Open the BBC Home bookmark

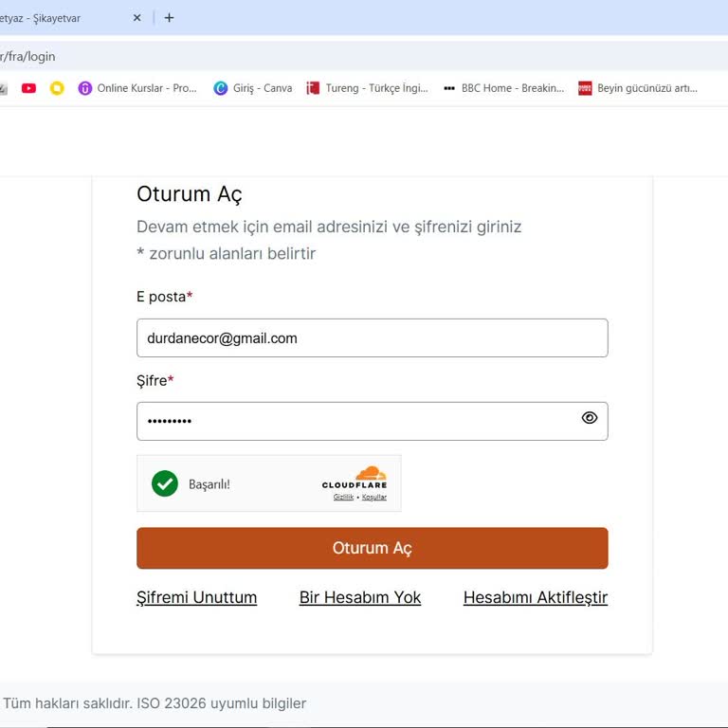pos(503,88)
